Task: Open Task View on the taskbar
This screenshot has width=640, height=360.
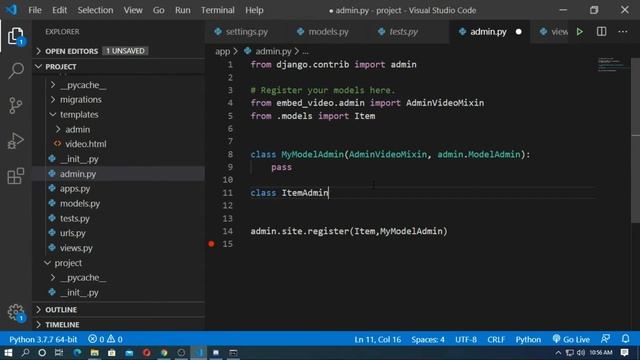Action: (59, 353)
